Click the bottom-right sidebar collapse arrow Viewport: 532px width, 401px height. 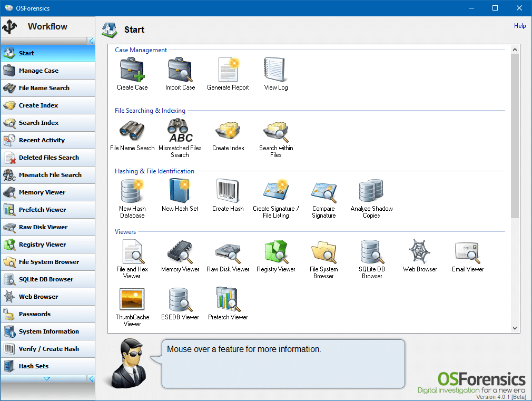point(91,379)
